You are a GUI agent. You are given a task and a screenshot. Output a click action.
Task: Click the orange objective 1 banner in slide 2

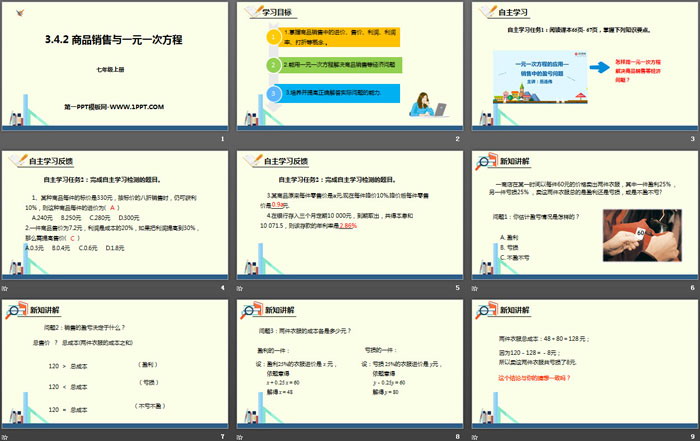click(x=339, y=37)
